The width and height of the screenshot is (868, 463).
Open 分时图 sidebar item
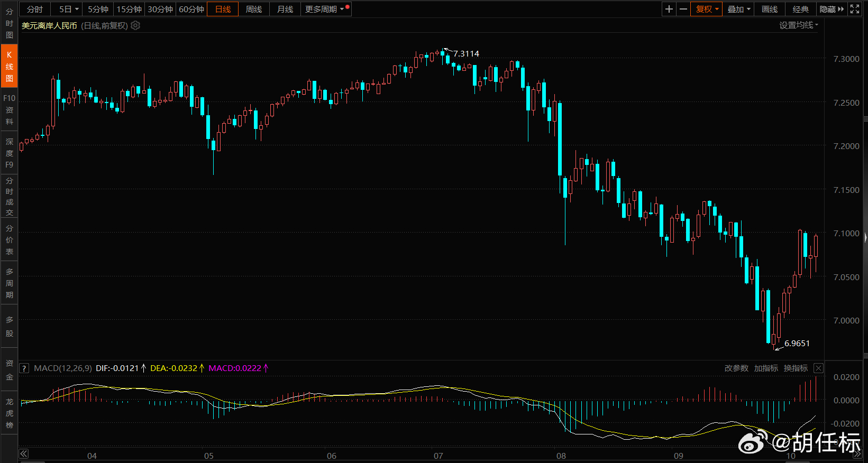pyautogui.click(x=9, y=23)
